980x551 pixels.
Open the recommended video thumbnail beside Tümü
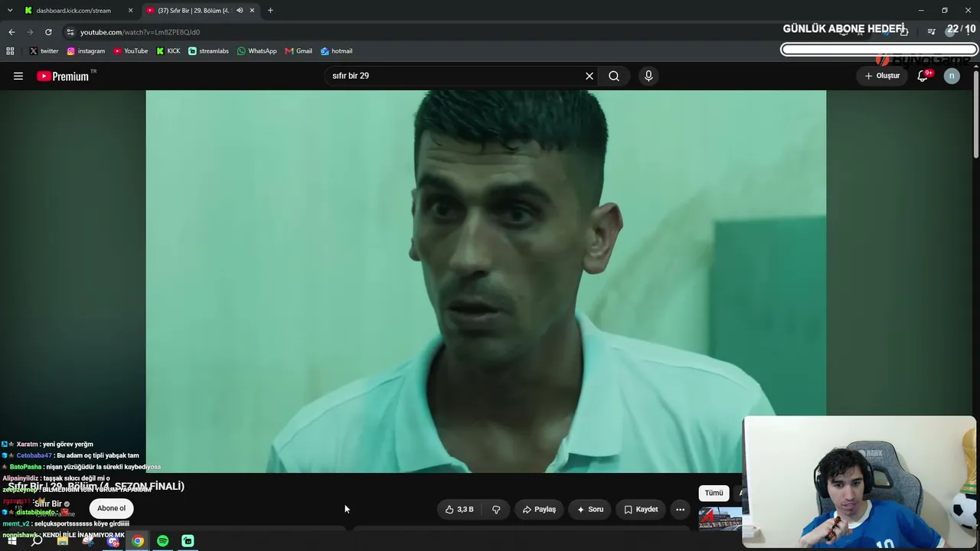[x=720, y=519]
